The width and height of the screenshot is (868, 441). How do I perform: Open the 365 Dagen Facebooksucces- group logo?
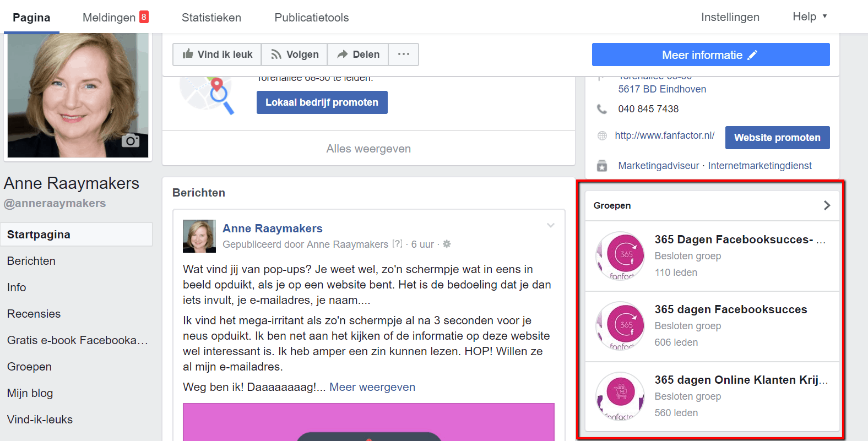(x=620, y=255)
